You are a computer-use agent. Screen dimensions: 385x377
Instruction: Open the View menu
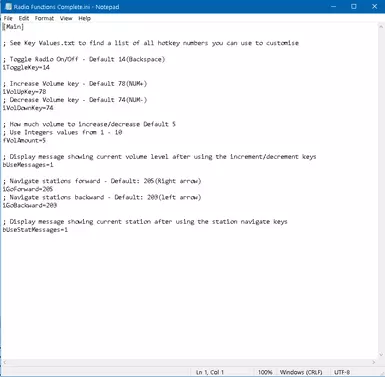point(66,18)
